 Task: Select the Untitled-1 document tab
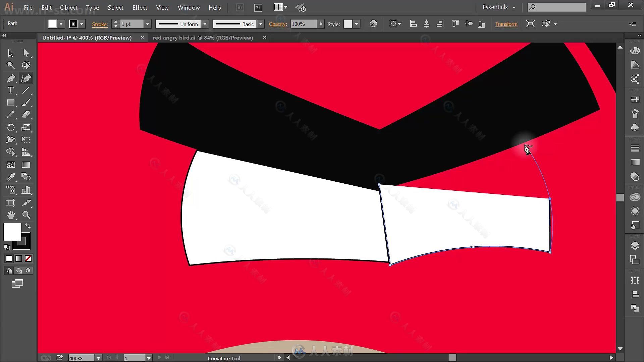point(87,38)
